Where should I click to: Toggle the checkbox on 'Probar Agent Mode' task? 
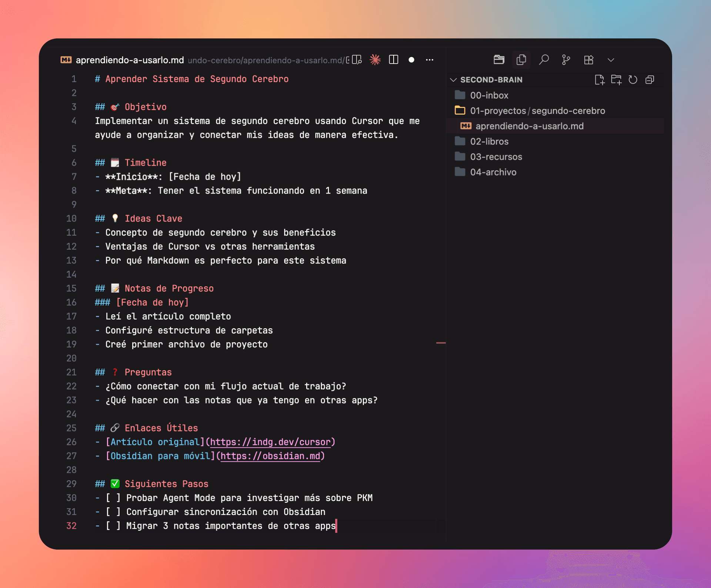[x=113, y=498]
